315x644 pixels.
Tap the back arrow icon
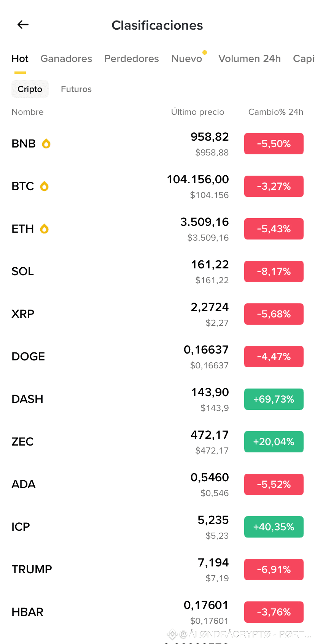pyautogui.click(x=23, y=25)
